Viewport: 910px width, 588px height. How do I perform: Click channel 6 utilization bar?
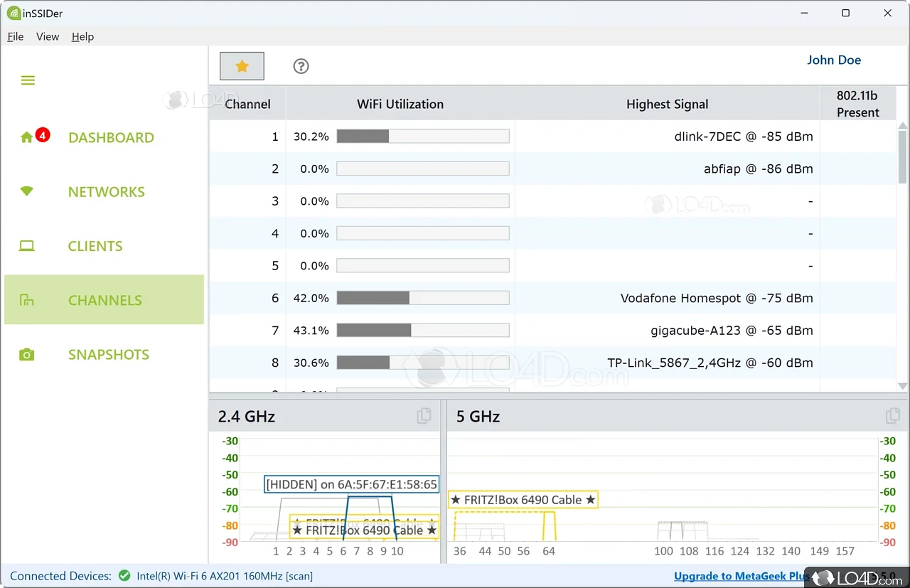pyautogui.click(x=423, y=298)
